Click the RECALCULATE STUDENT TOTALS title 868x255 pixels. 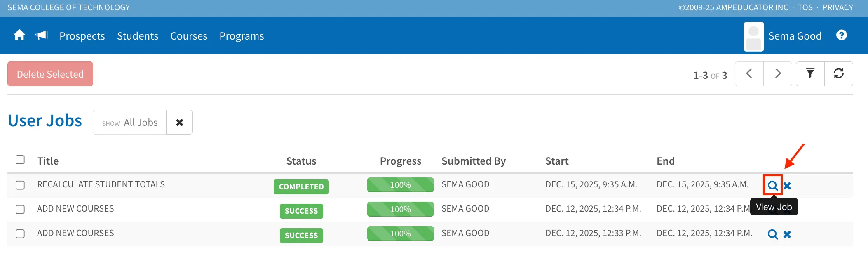101,184
